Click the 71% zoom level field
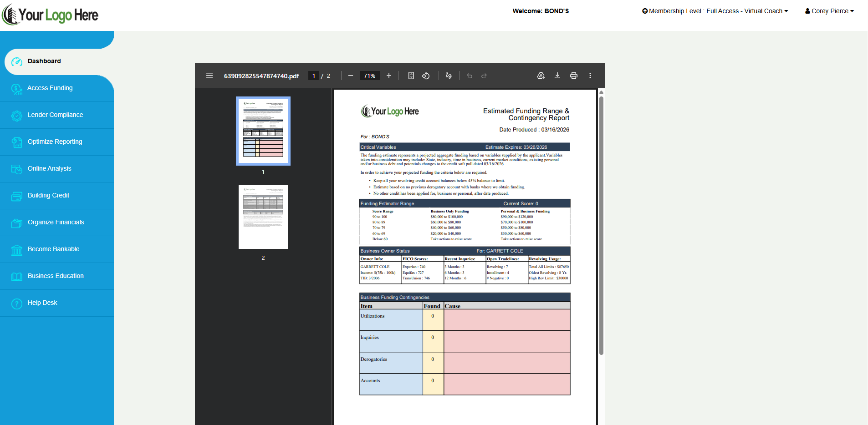 point(370,76)
